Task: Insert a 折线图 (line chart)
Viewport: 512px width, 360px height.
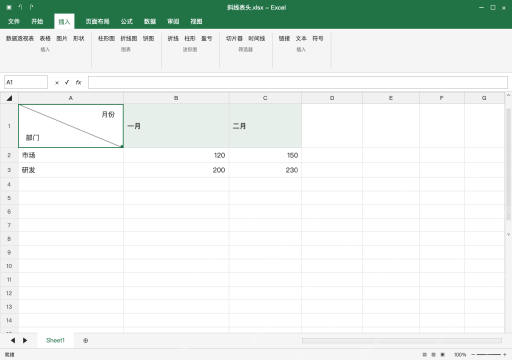Action: pyautogui.click(x=129, y=39)
